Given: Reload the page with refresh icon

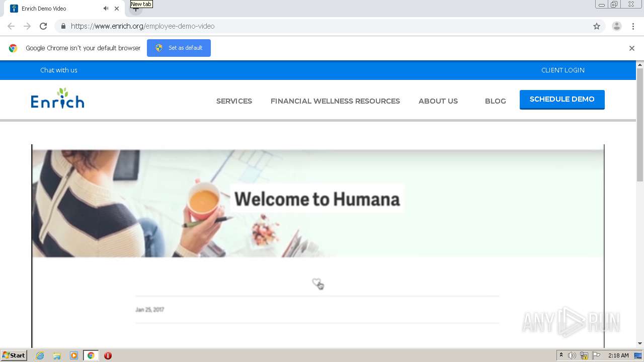Looking at the screenshot, I should point(43,26).
